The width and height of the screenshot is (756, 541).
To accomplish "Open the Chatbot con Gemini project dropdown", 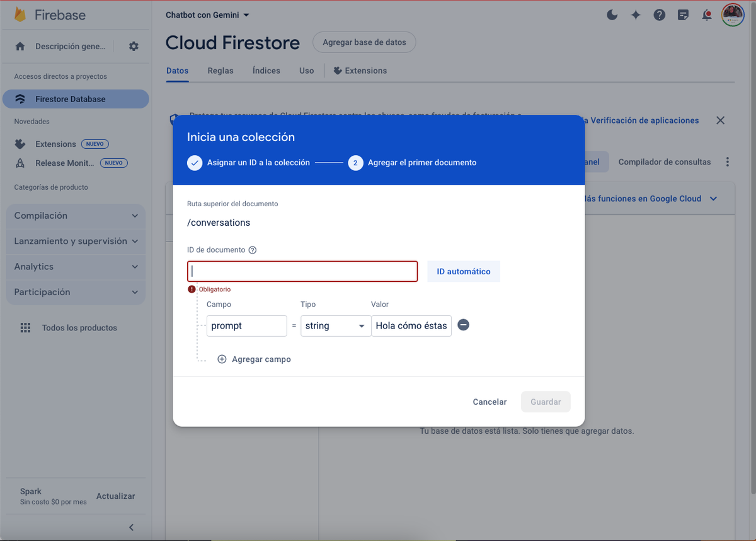I will click(207, 15).
